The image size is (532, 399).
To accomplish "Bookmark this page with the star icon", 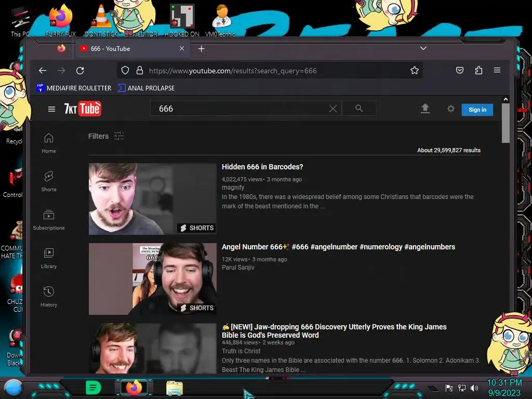I will [x=414, y=71].
